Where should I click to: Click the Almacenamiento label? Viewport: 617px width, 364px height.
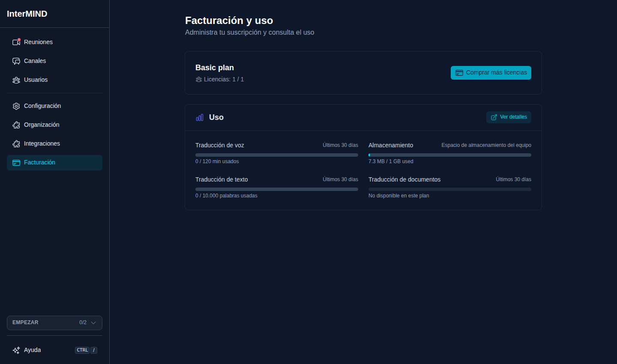391,145
